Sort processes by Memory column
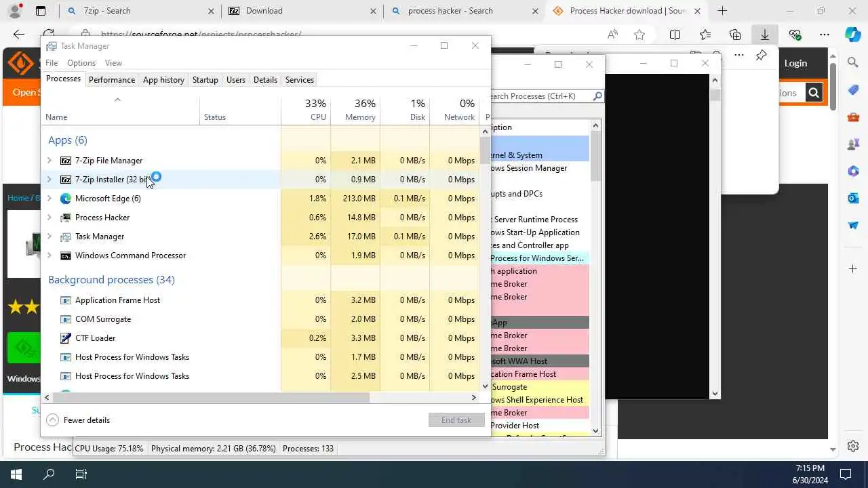The image size is (868, 488). pos(355,110)
